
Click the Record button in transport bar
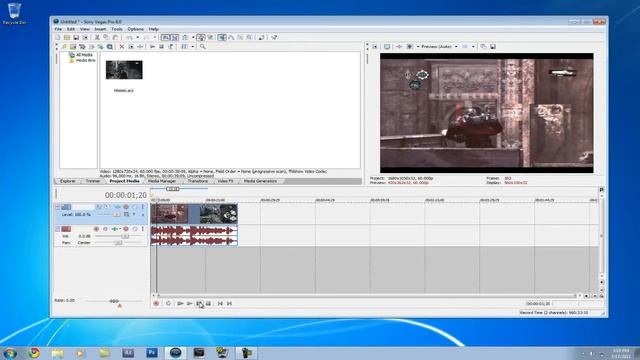click(156, 303)
